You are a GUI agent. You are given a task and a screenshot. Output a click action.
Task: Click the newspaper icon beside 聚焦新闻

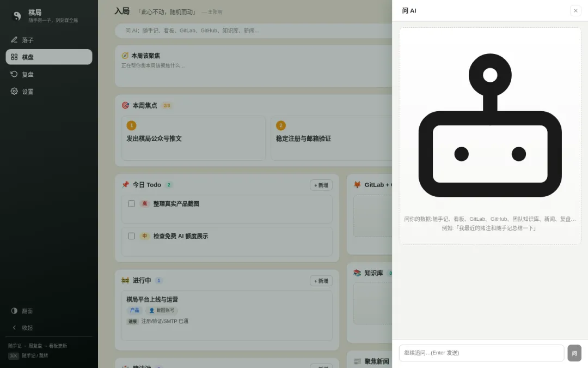(x=357, y=361)
